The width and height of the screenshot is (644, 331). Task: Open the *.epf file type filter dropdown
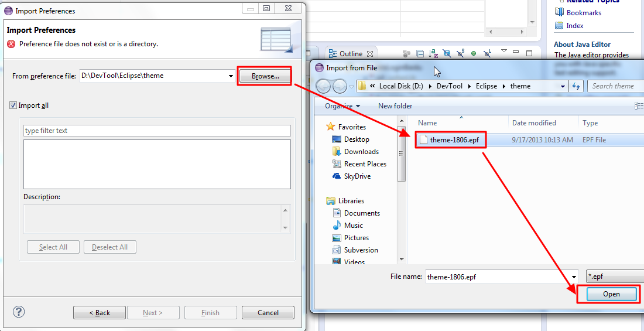pos(615,277)
